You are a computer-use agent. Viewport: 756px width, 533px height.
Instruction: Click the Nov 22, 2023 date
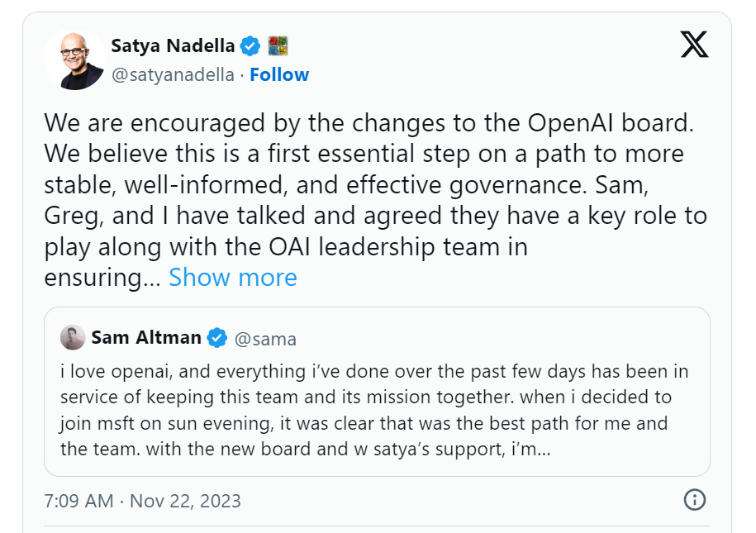[x=185, y=501]
